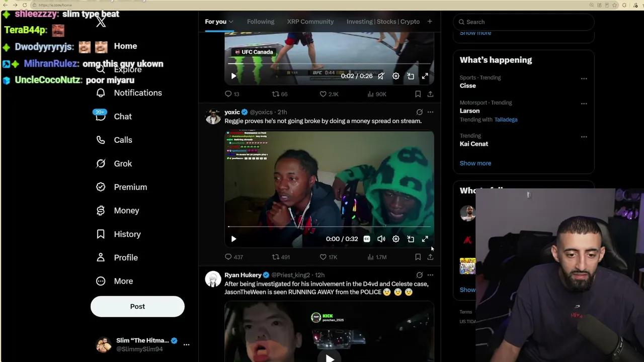Like the UFC Canada video post
The width and height of the screenshot is (644, 362).
point(329,94)
